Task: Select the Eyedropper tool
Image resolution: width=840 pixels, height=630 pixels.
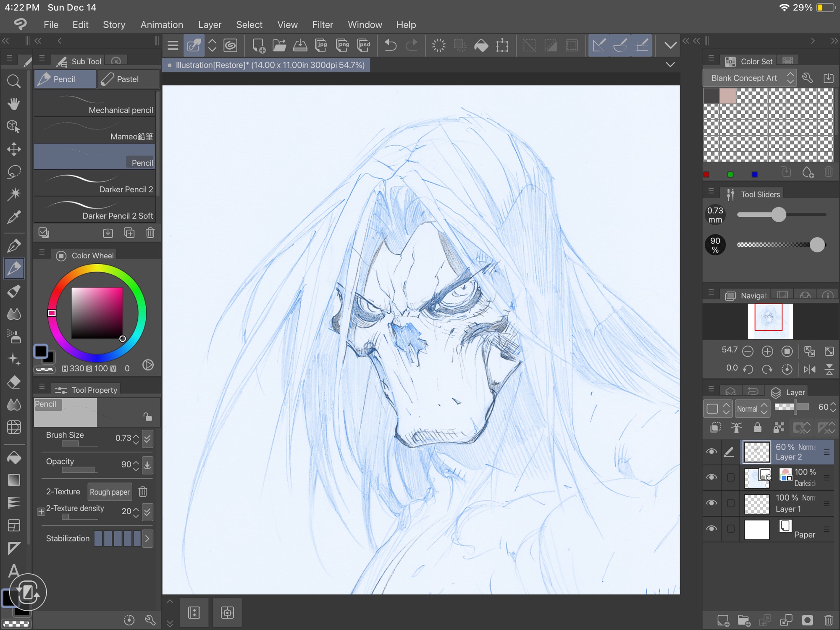Action: (14, 217)
